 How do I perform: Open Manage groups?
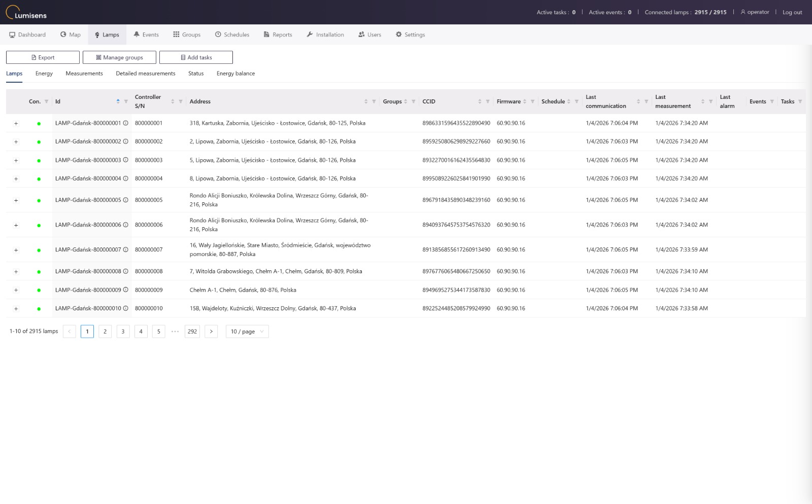(119, 57)
